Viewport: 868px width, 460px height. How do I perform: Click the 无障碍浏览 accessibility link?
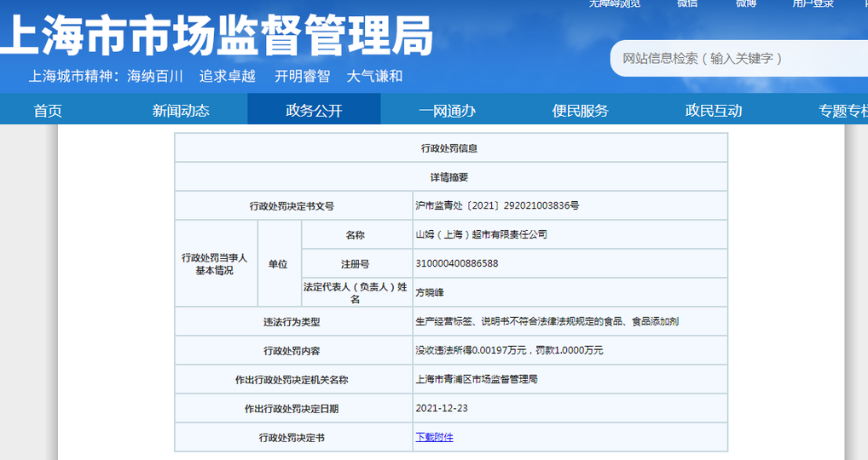(613, 3)
